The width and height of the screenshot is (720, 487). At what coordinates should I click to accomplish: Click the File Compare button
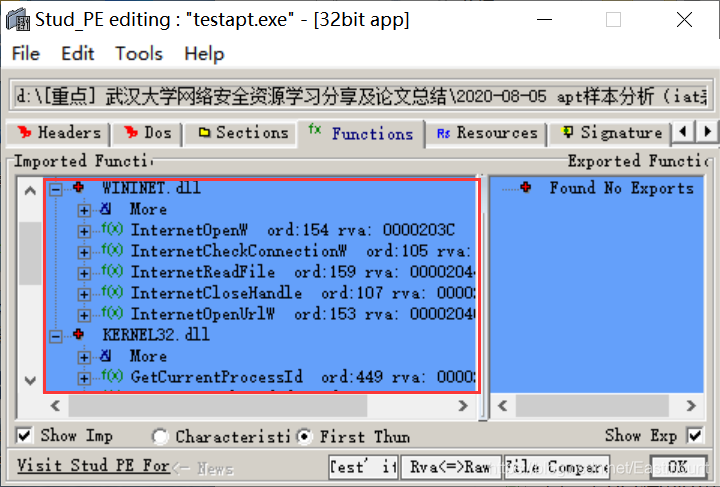557,467
